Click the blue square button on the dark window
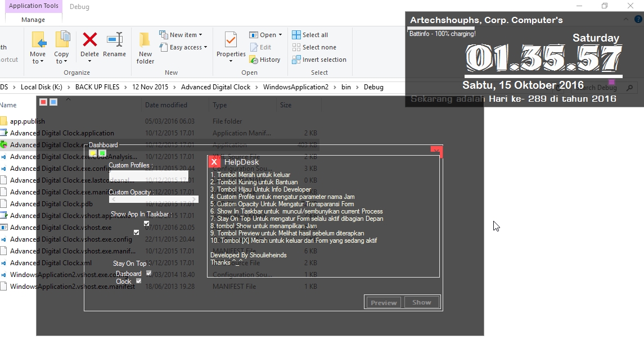Screen dimensions: 644x363 [x=53, y=102]
